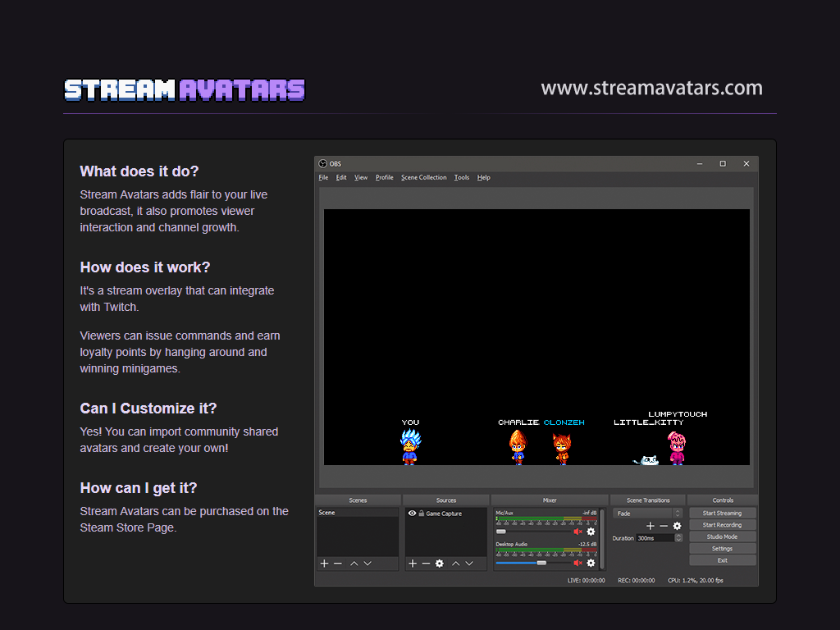Remove the scene transition with the minus icon
840x630 pixels.
664,526
